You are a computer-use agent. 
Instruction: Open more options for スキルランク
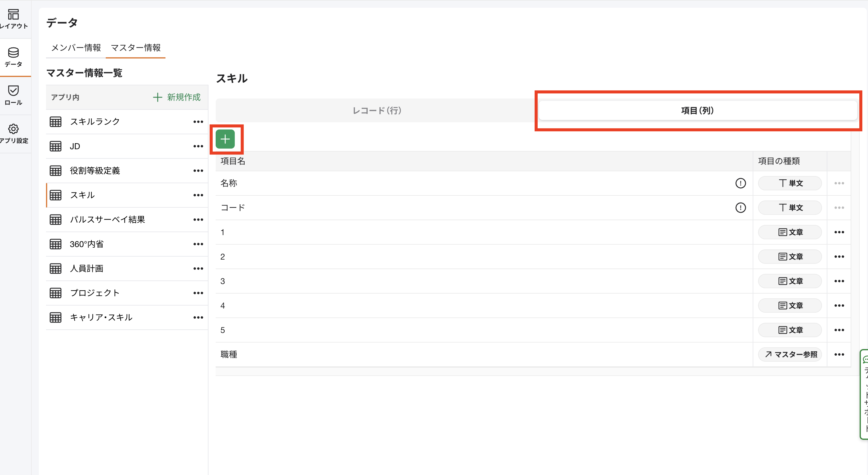198,122
